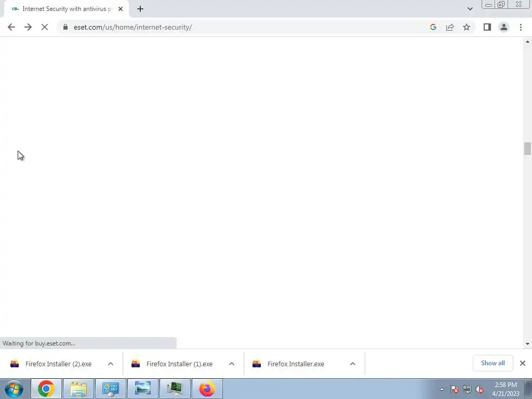Click the muted volume tray icon
This screenshot has width=532, height=399.
(480, 389)
